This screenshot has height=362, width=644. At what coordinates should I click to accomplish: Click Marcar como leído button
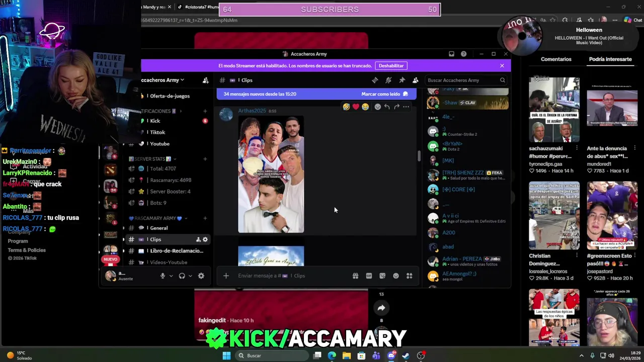pos(385,94)
